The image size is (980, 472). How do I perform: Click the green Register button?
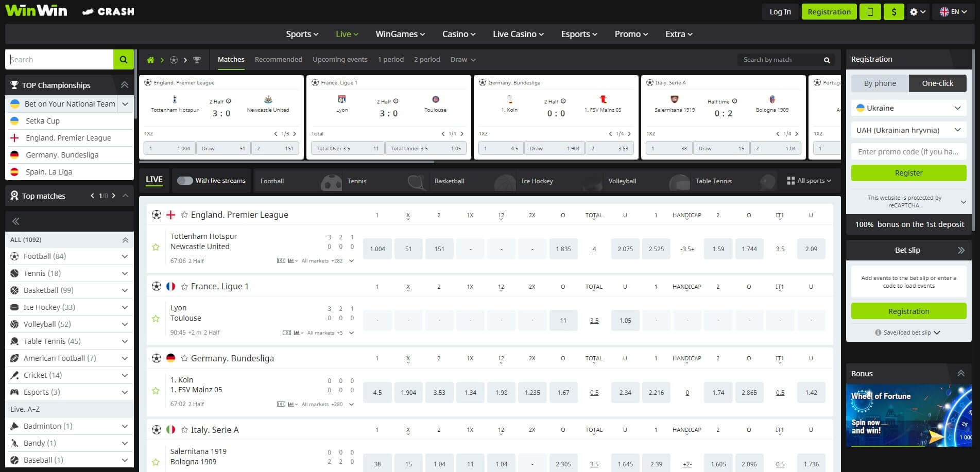[x=908, y=173]
